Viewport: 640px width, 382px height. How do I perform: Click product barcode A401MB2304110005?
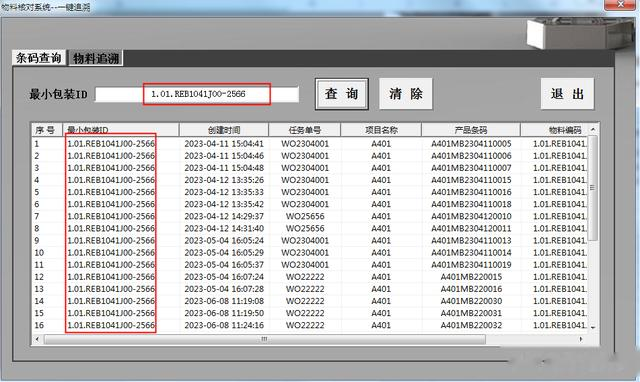pyautogui.click(x=471, y=144)
